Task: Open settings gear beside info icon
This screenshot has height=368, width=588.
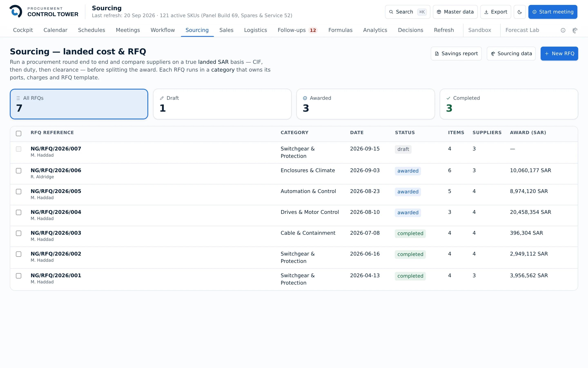Action: pyautogui.click(x=575, y=30)
